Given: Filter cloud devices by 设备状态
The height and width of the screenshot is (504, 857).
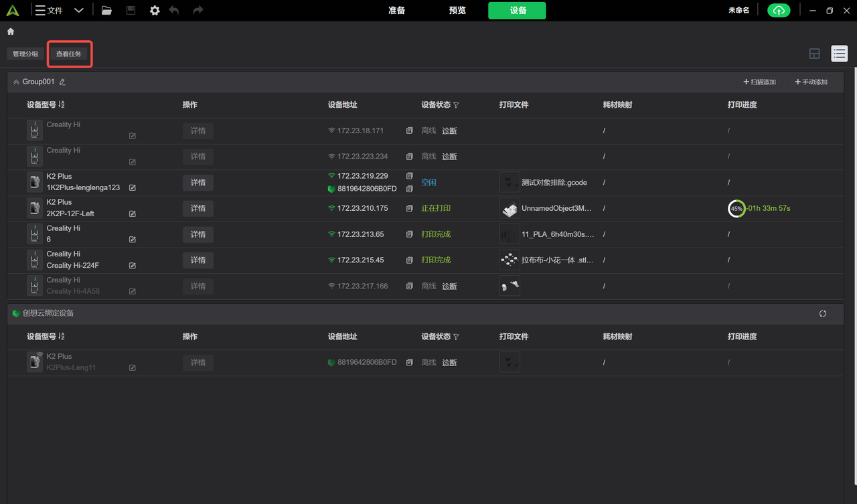Looking at the screenshot, I should pyautogui.click(x=456, y=337).
